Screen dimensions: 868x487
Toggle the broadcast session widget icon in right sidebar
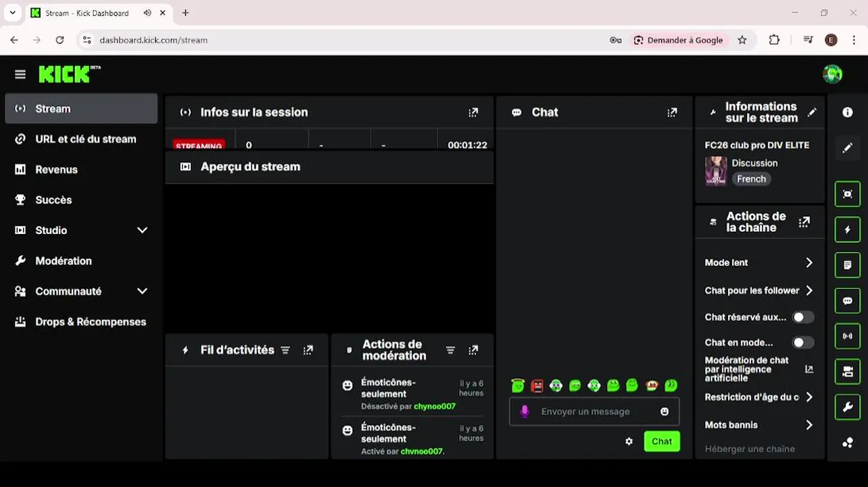pos(848,335)
